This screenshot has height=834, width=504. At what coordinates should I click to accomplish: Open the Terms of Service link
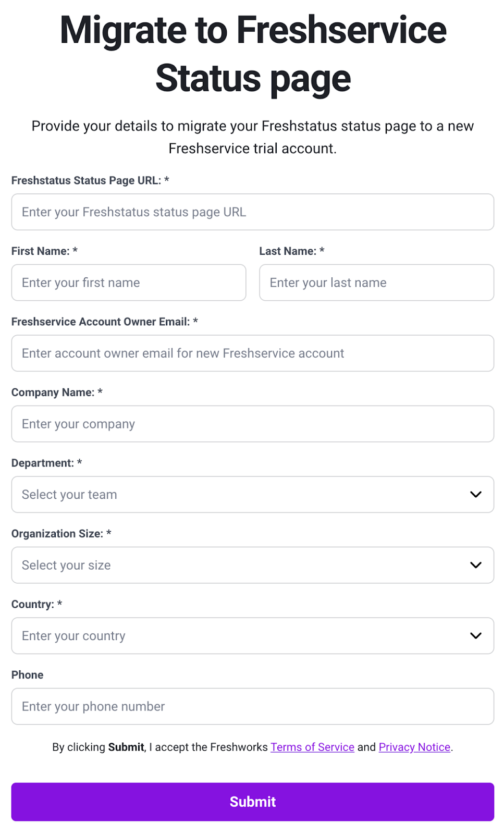click(312, 747)
